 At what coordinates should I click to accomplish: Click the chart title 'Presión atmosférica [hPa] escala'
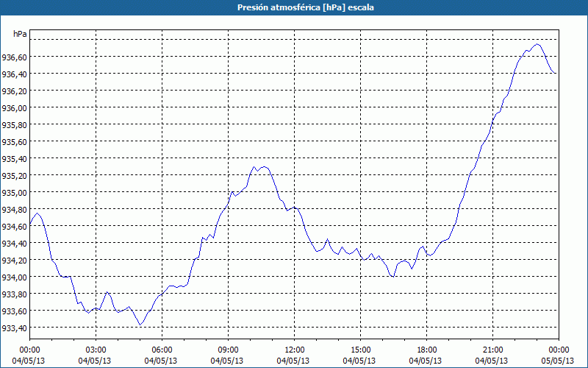coord(305,7)
